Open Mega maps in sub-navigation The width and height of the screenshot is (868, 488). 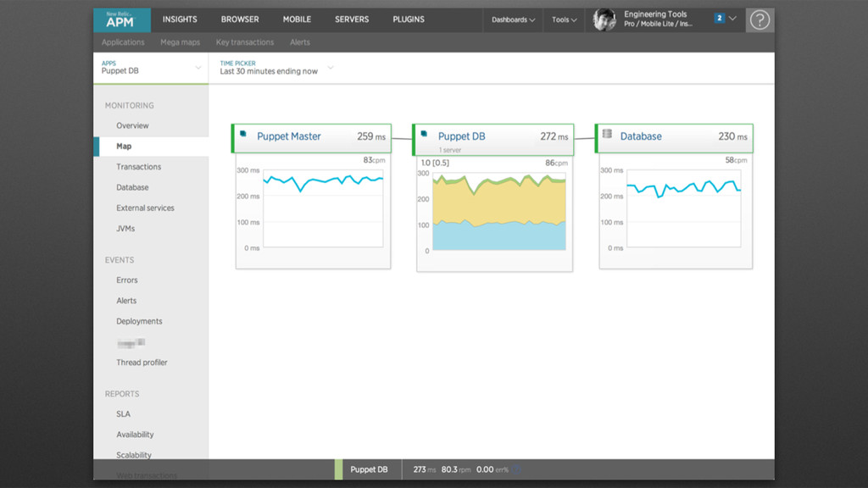coord(180,42)
